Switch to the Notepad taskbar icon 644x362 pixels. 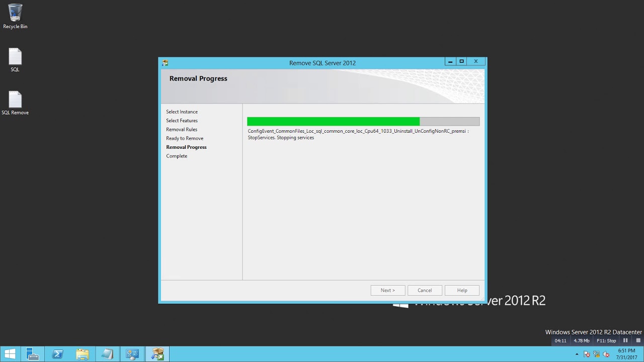tap(107, 354)
